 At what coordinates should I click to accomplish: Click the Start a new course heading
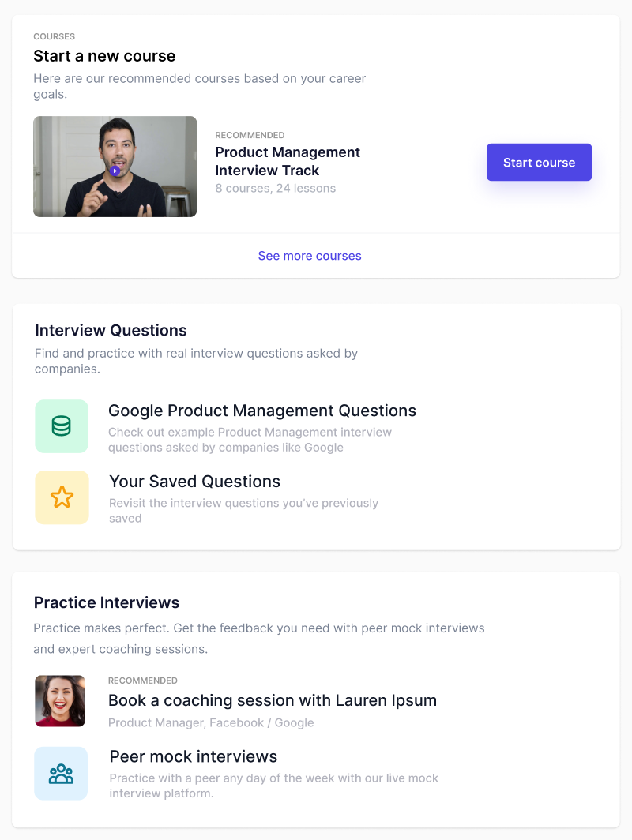(x=104, y=56)
